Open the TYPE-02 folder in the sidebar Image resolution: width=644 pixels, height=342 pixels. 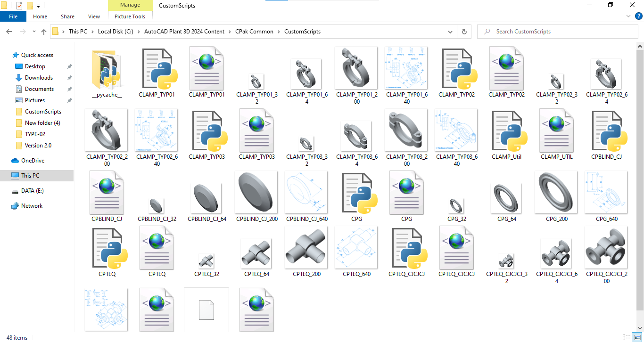[35, 134]
